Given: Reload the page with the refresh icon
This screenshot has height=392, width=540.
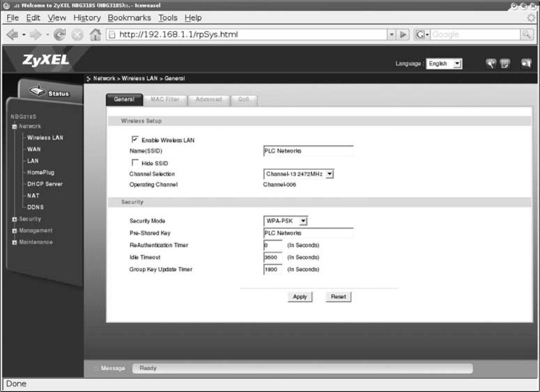Looking at the screenshot, I should (x=60, y=34).
